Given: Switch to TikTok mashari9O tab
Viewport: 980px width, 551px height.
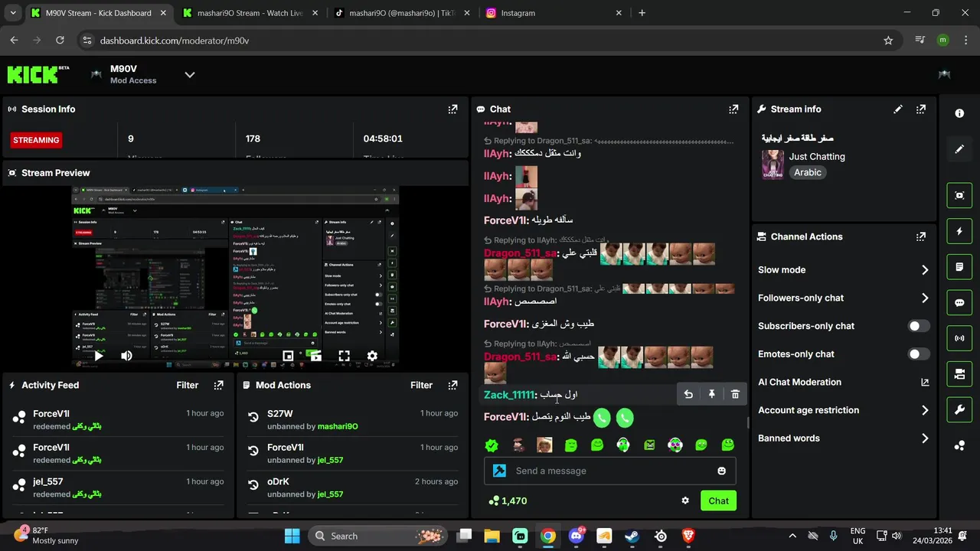Looking at the screenshot, I should [401, 13].
